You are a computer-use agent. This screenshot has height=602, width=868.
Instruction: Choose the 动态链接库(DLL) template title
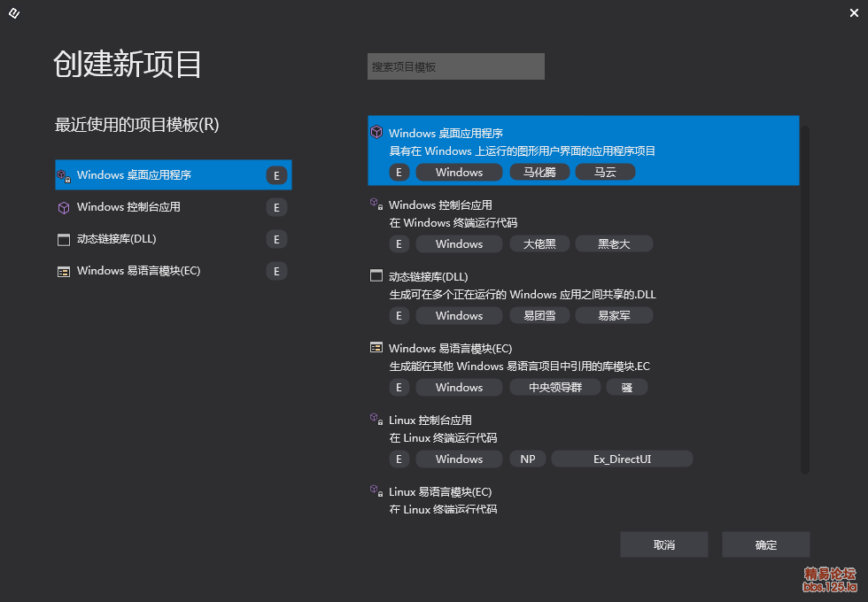tap(428, 276)
